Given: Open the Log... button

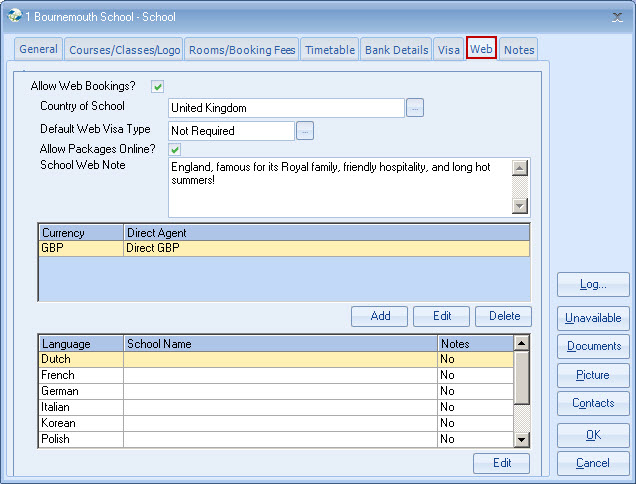Looking at the screenshot, I should click(592, 285).
